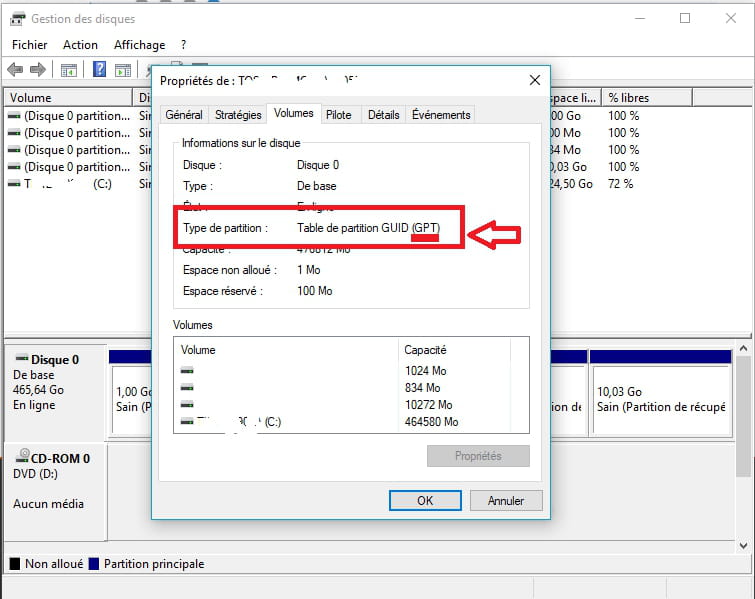Click the show/hide console tree toolbar icon
Image resolution: width=755 pixels, height=599 pixels.
coord(69,70)
